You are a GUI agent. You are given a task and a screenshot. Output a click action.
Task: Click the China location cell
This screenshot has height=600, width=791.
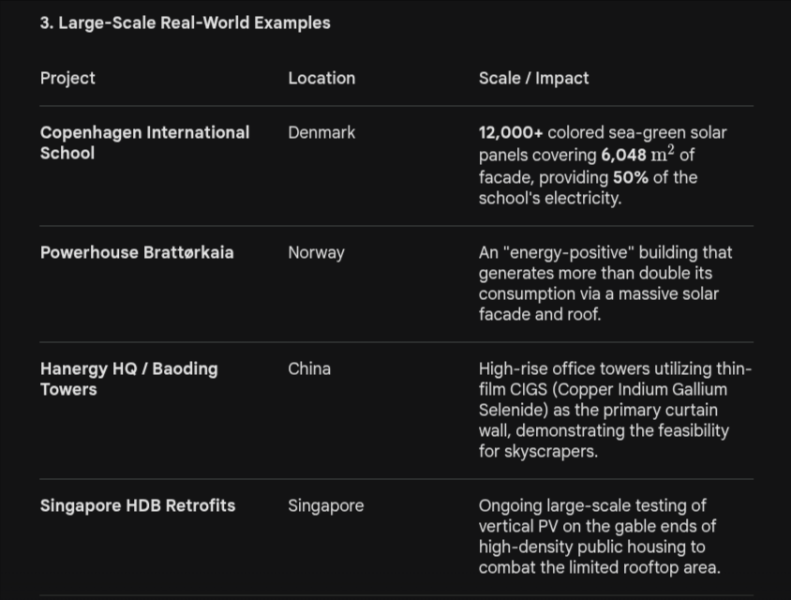pos(309,369)
